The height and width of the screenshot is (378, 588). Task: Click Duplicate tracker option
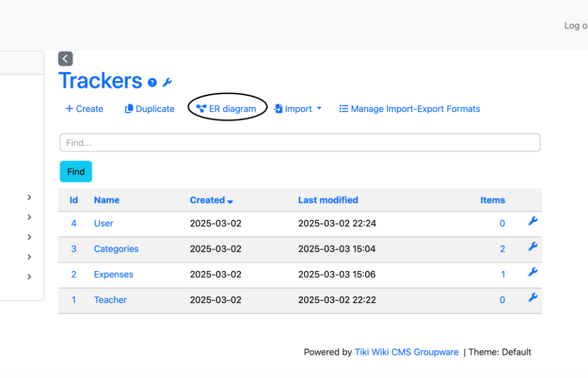(x=149, y=109)
